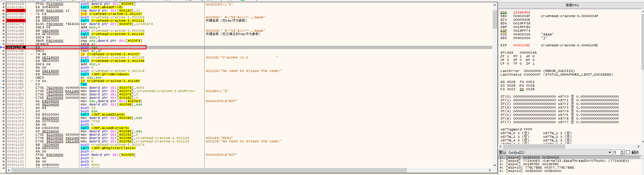Select the call <JMP.&FindWindowA> instruction
This screenshot has height=175, width=644.
(105, 74)
